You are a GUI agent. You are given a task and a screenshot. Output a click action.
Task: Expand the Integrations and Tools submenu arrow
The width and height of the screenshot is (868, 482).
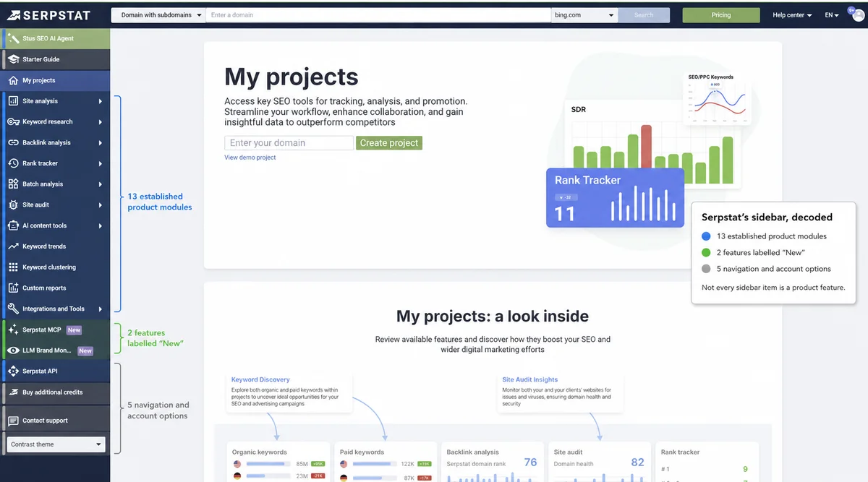pos(101,309)
